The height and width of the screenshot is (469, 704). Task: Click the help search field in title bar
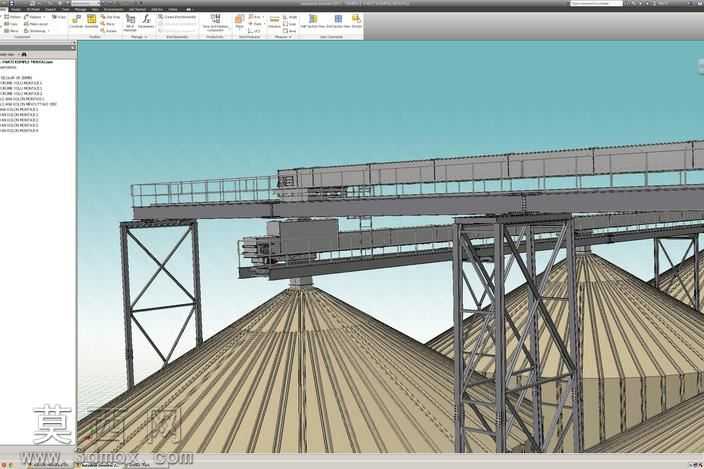pos(596,3)
